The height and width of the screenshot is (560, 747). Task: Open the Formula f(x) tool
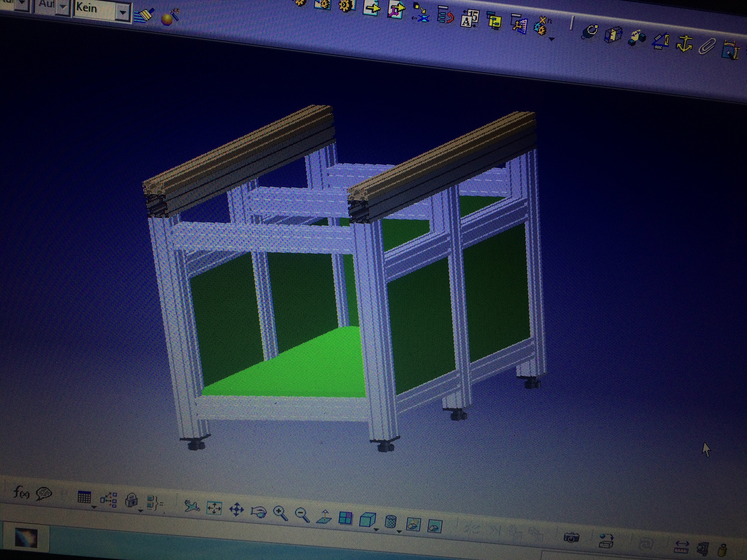point(21,493)
